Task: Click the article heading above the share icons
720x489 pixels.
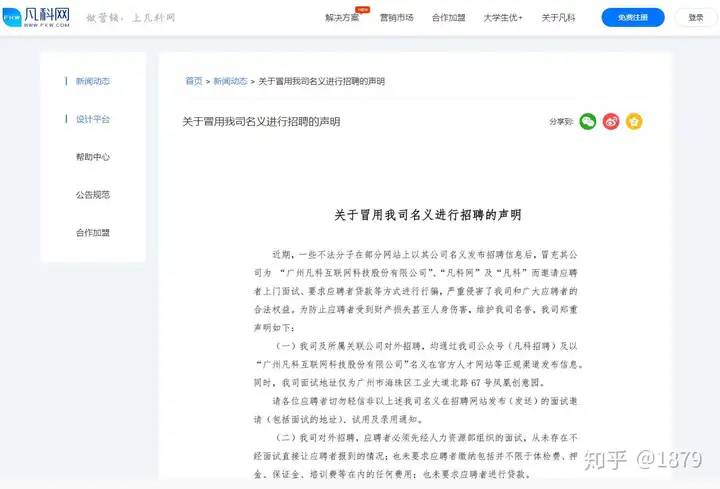Action: [x=261, y=122]
